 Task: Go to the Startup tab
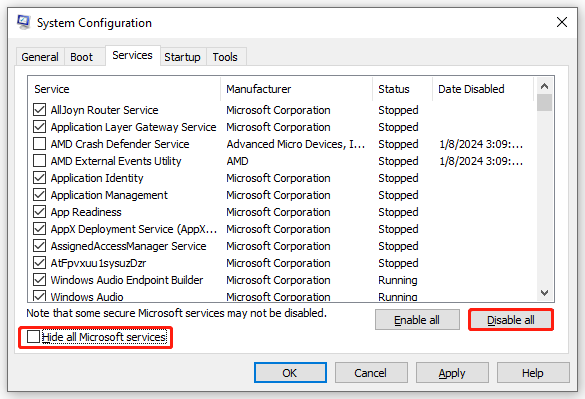(182, 57)
